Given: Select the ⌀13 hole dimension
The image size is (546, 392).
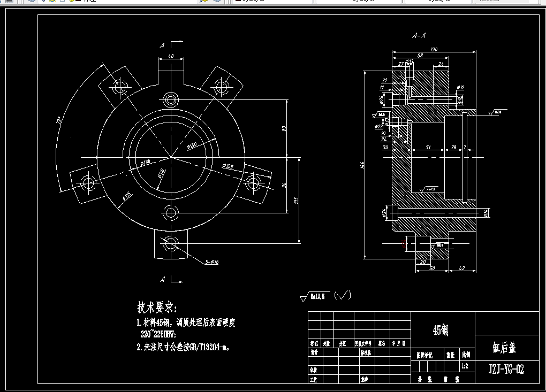Looking at the screenshot, I should coord(410,62).
